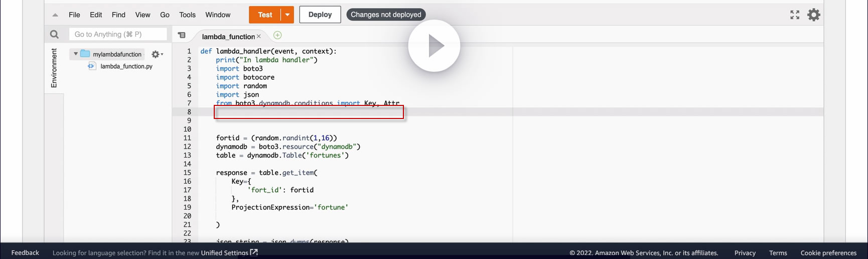Play the video overlay button
Image resolution: width=868 pixels, height=259 pixels.
point(434,46)
